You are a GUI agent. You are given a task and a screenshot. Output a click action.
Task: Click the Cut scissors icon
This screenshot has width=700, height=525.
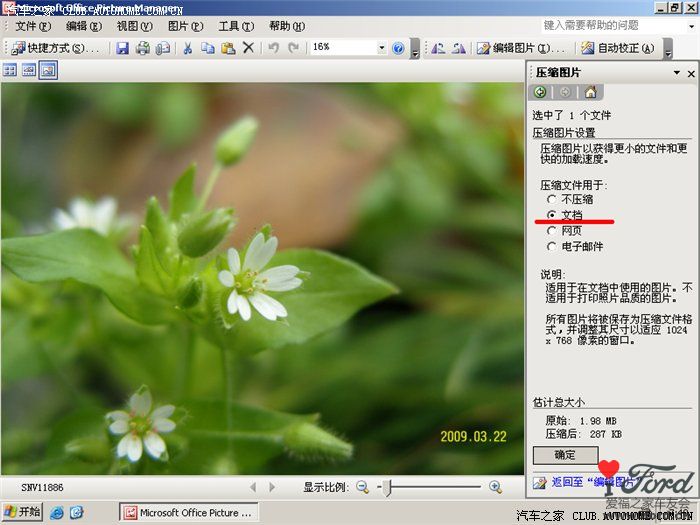[x=188, y=48]
